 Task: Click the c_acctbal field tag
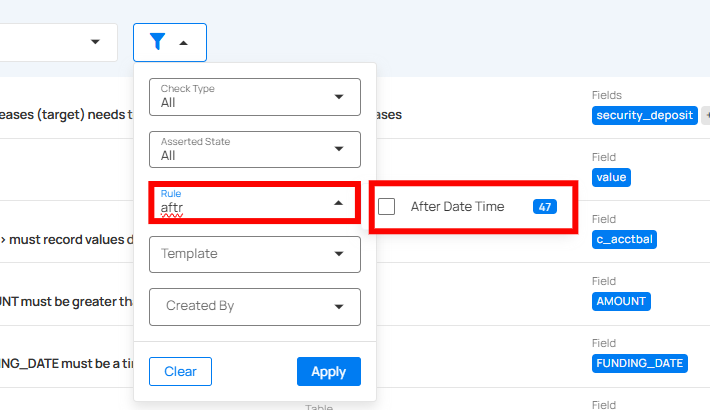click(624, 239)
